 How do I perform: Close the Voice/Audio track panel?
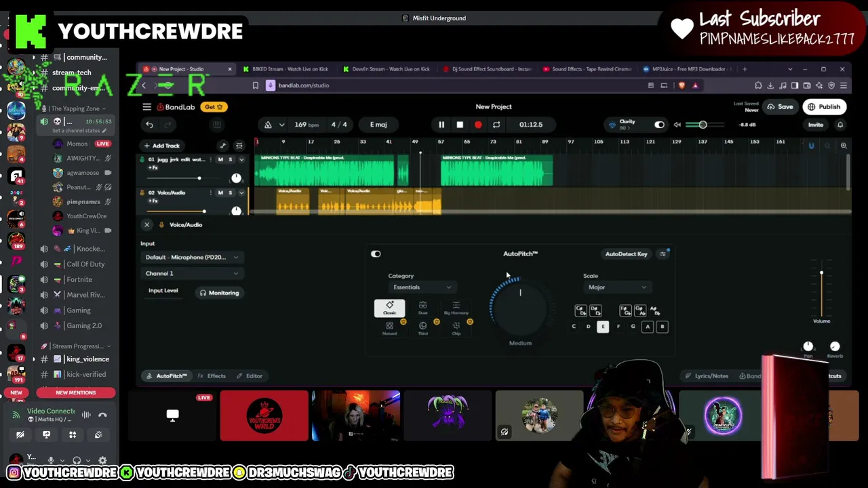(x=146, y=225)
